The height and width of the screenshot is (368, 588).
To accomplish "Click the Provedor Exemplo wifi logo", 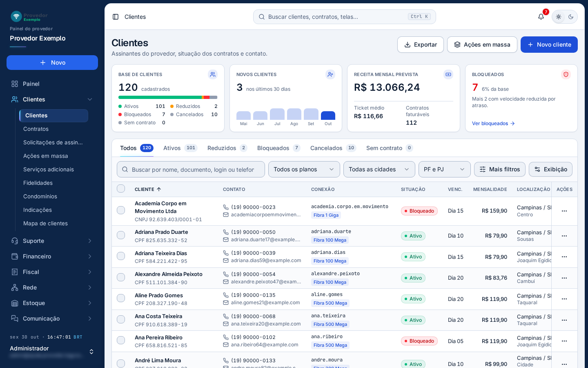I will [16, 16].
